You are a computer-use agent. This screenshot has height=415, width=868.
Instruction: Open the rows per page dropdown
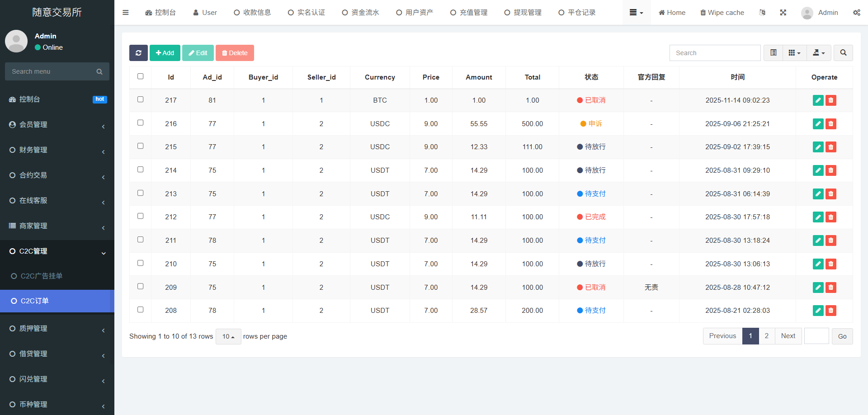pos(228,336)
